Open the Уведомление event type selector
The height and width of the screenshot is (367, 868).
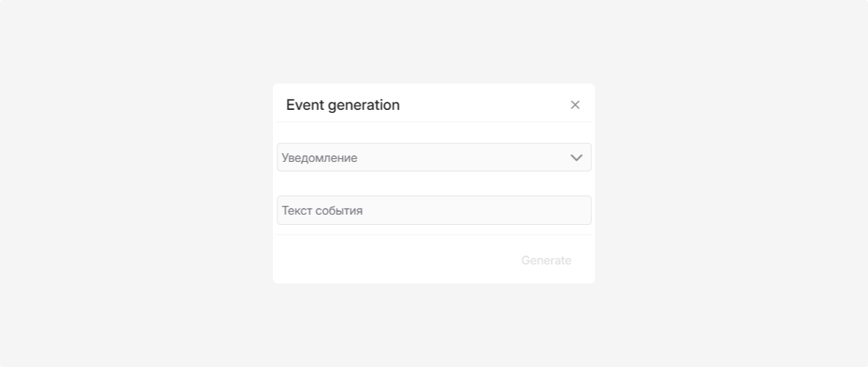433,157
